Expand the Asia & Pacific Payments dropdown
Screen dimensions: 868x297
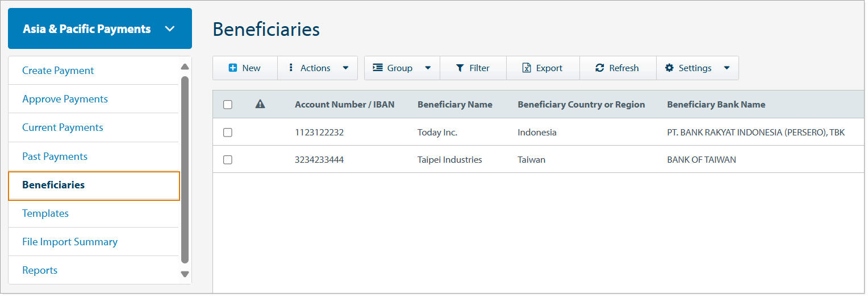169,29
